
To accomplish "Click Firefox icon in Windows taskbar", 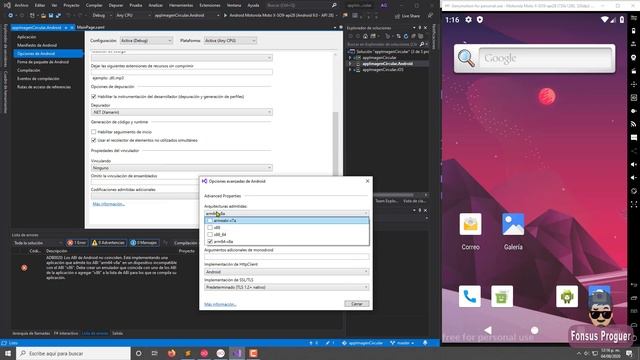I will click(x=171, y=353).
